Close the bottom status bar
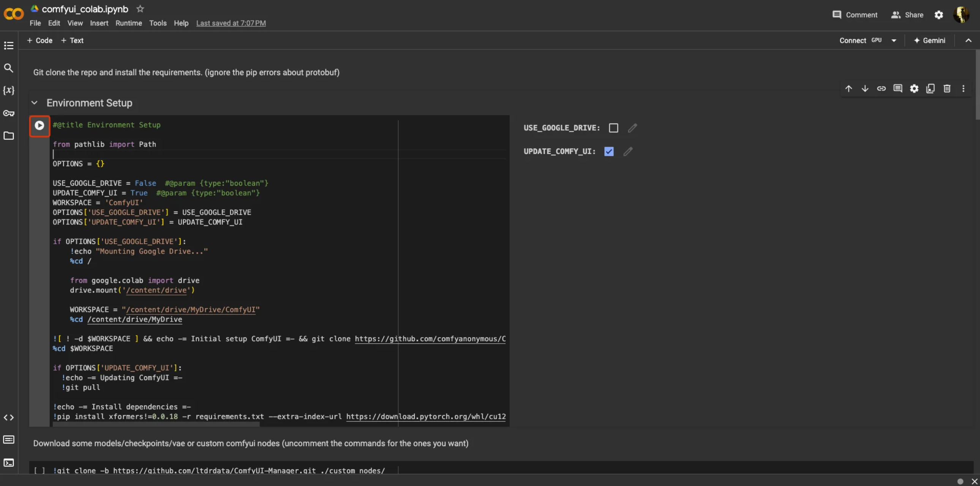Screen dimensions: 980x486 pos(974,481)
